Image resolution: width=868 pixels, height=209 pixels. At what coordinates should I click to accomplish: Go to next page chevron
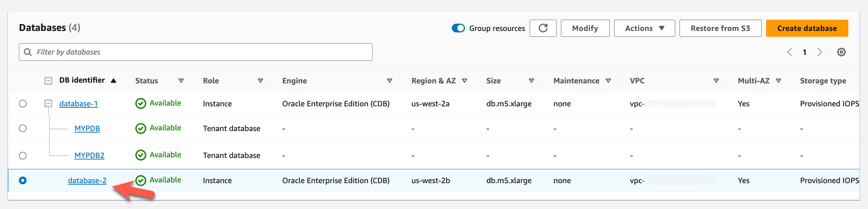click(820, 52)
